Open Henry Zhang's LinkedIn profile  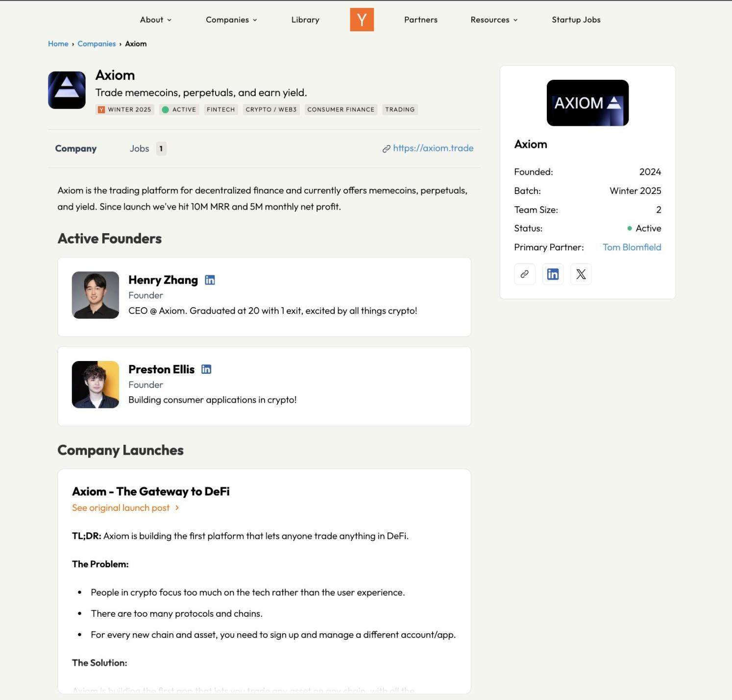[210, 280]
